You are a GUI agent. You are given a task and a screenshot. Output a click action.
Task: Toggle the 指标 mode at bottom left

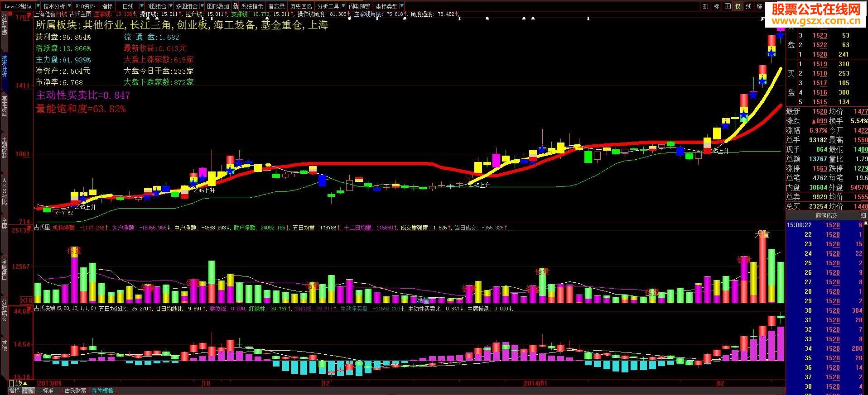click(x=14, y=390)
